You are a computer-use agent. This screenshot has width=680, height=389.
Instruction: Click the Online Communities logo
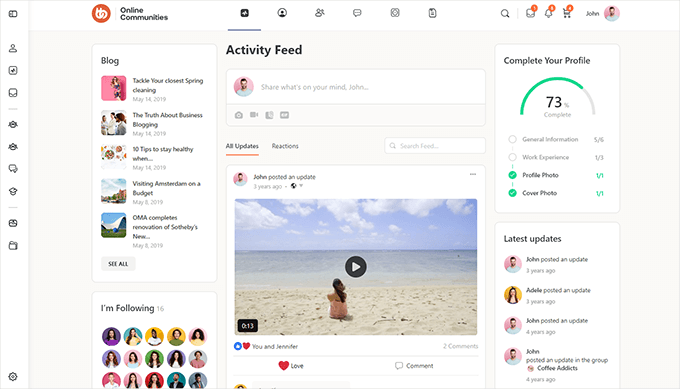130,13
